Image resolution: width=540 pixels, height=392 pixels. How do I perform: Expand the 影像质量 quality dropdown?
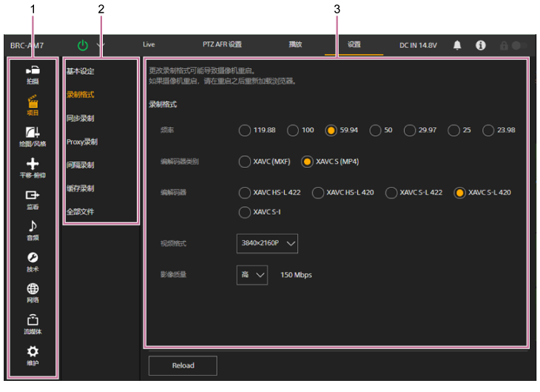click(252, 274)
